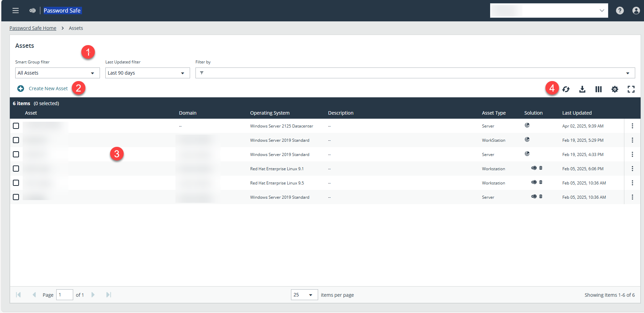
Task: Select checkbox for Red Hat Enterprise Linux 9.5 row
Action: coord(16,183)
